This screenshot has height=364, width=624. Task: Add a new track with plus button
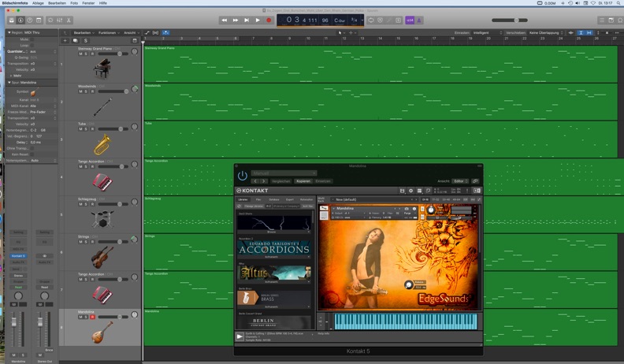[x=65, y=41]
